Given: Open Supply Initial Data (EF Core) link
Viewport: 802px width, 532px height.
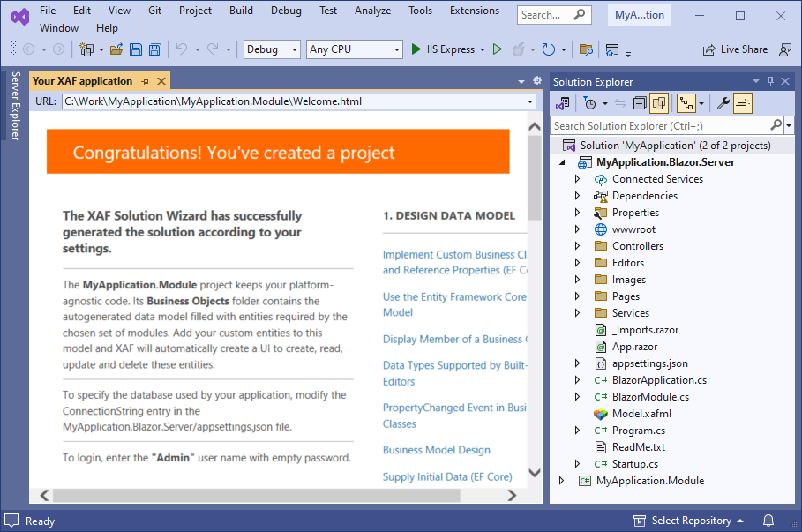Looking at the screenshot, I should 447,476.
